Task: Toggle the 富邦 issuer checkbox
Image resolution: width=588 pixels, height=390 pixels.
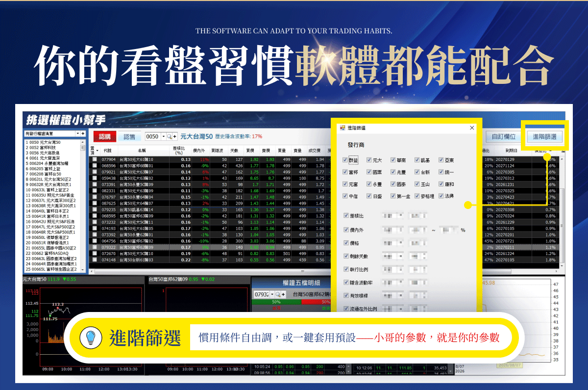Action: point(346,172)
